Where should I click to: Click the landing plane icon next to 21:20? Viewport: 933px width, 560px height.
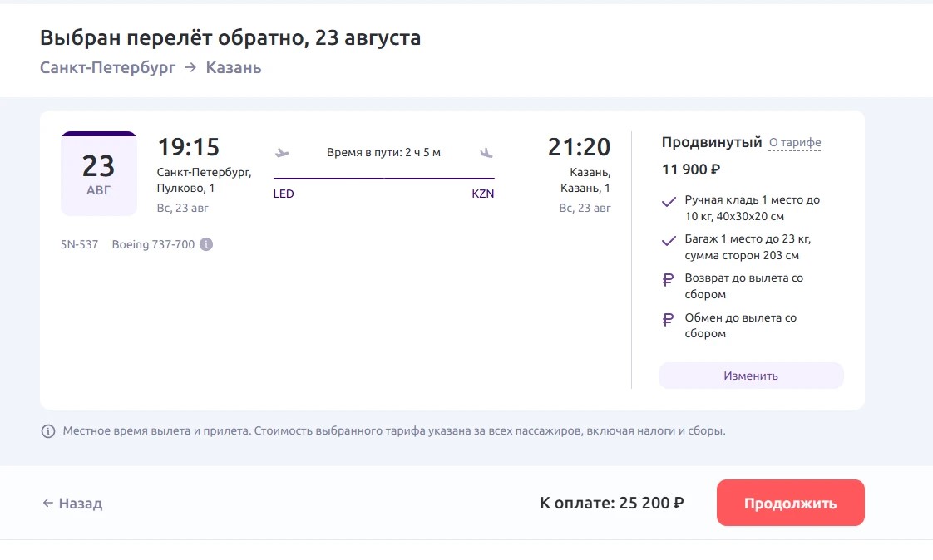pyautogui.click(x=486, y=153)
